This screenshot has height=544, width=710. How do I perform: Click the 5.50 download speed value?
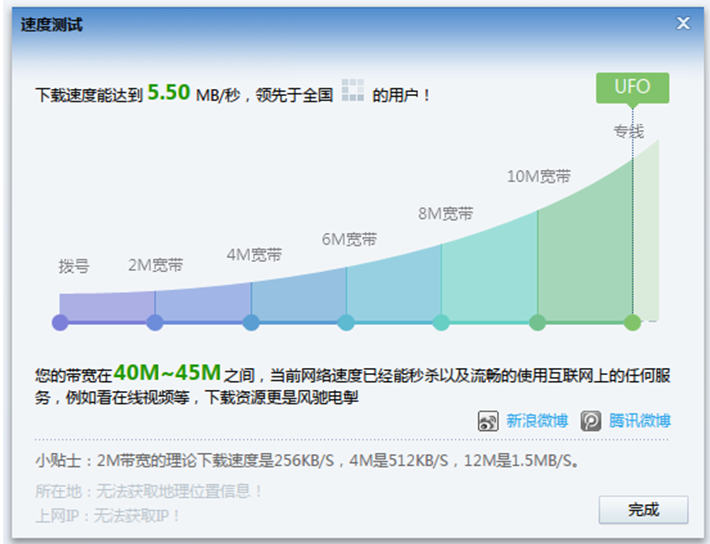point(169,93)
